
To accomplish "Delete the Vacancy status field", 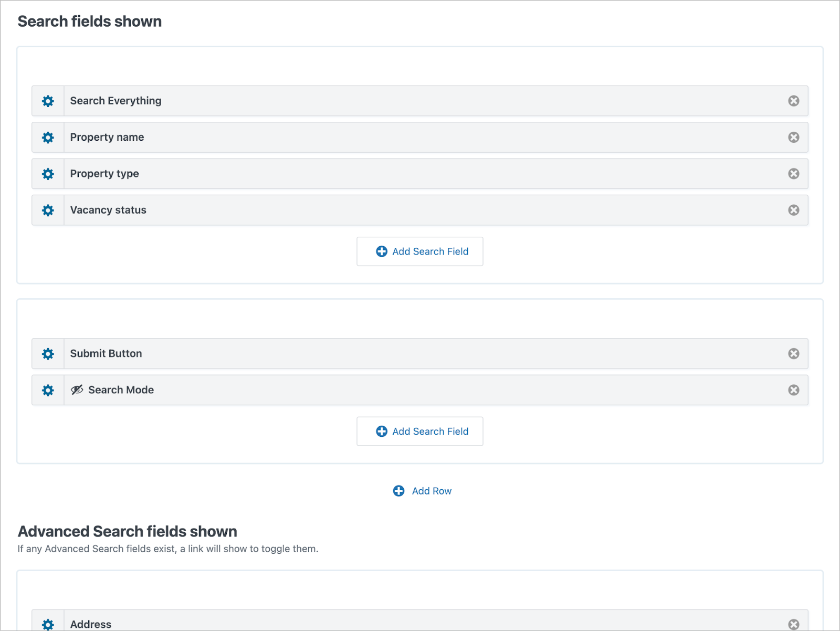I will point(793,210).
